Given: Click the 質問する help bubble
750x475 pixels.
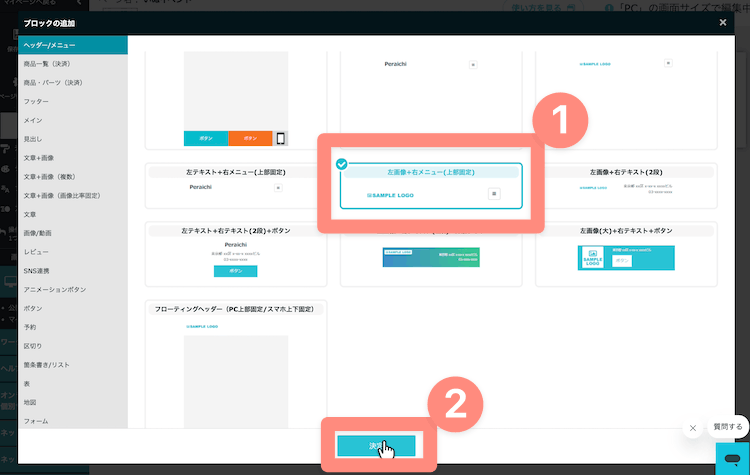Looking at the screenshot, I should point(728,427).
